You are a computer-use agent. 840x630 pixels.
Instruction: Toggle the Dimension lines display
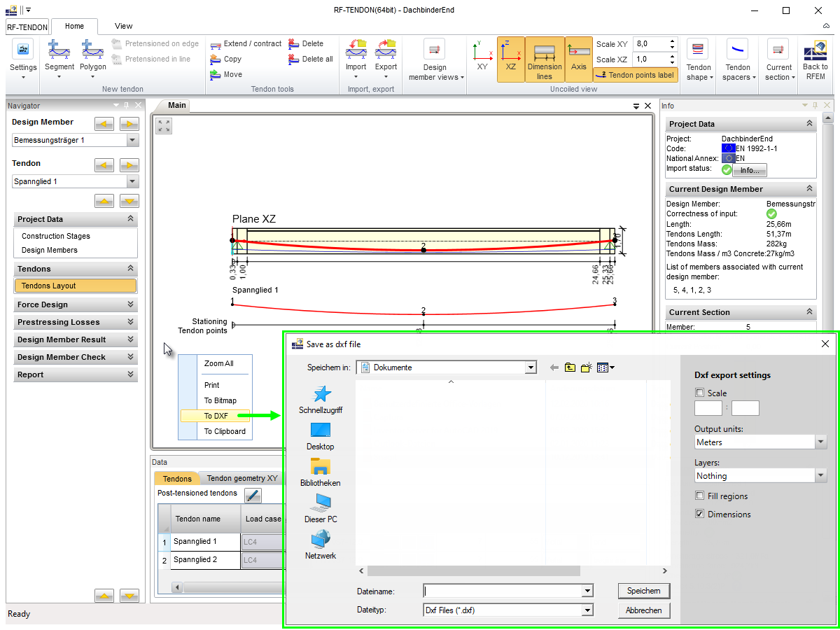click(545, 59)
